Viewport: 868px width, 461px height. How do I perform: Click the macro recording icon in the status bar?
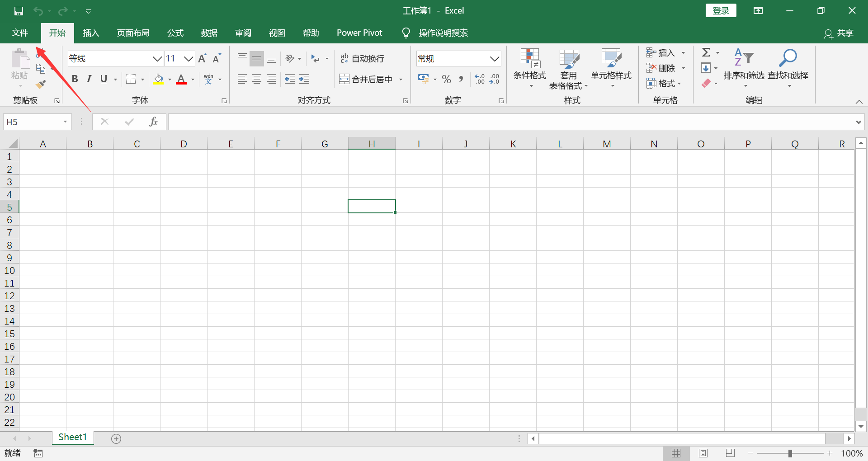pyautogui.click(x=38, y=453)
